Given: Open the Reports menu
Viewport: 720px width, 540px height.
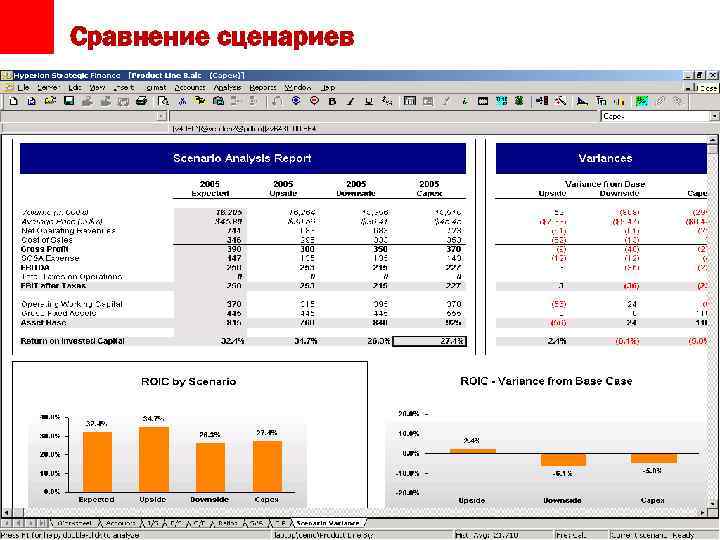Looking at the screenshot, I should pos(263,87).
